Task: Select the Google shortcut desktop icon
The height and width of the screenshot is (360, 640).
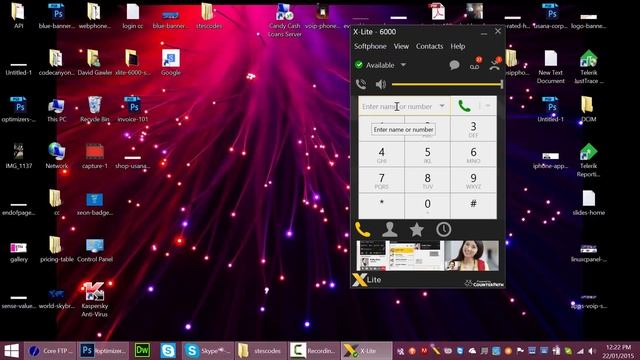Action: pyautogui.click(x=171, y=63)
